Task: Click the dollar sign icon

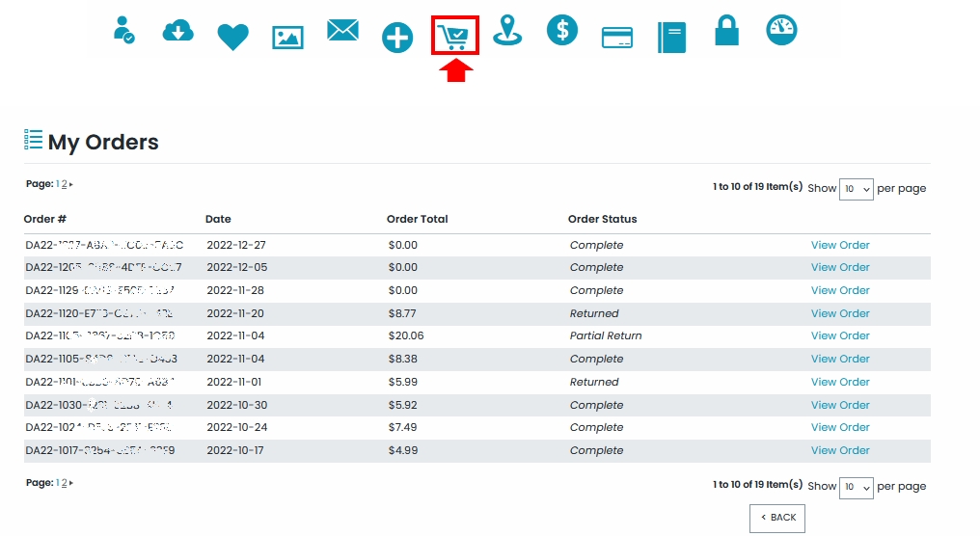Action: coord(562,30)
